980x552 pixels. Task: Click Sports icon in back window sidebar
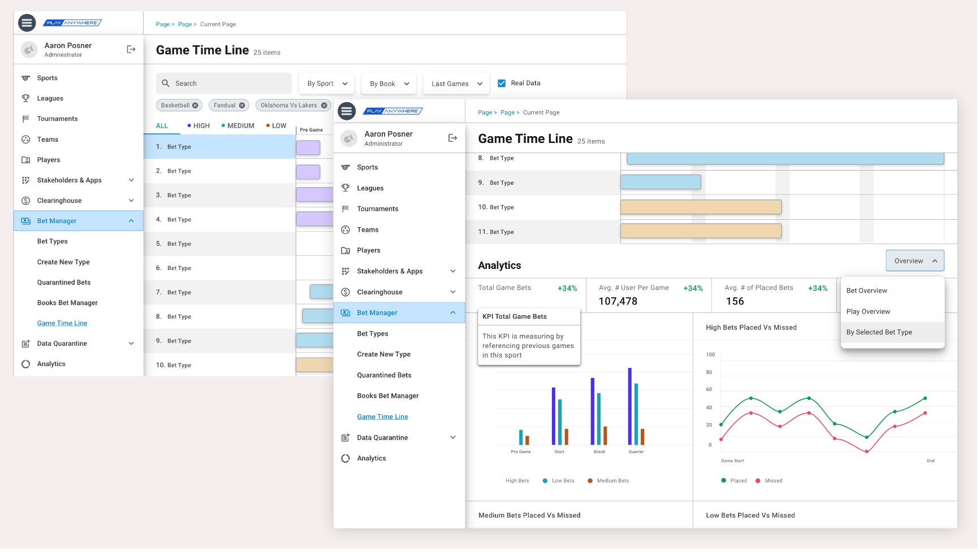click(25, 78)
